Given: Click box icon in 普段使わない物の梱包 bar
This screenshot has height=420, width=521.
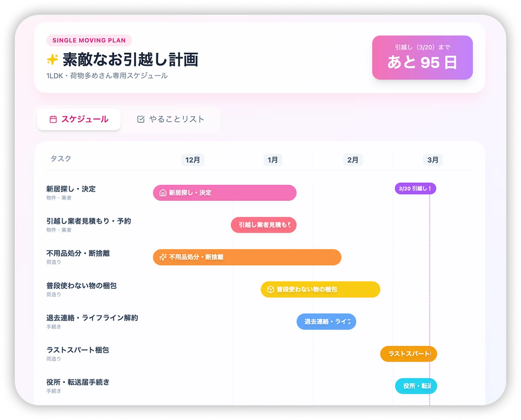Looking at the screenshot, I should click(270, 289).
